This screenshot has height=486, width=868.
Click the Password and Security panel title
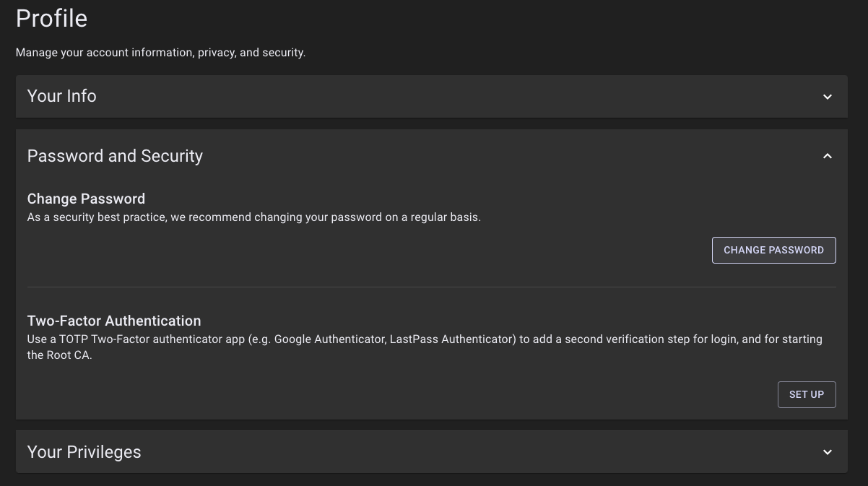point(115,156)
